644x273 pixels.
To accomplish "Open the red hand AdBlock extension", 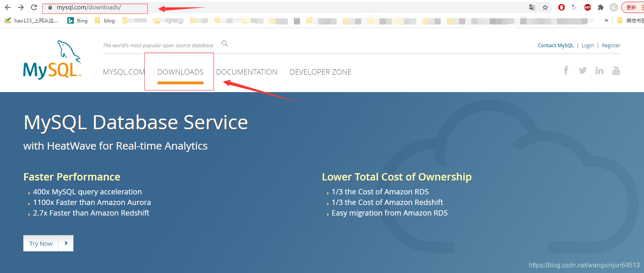I will (x=562, y=7).
